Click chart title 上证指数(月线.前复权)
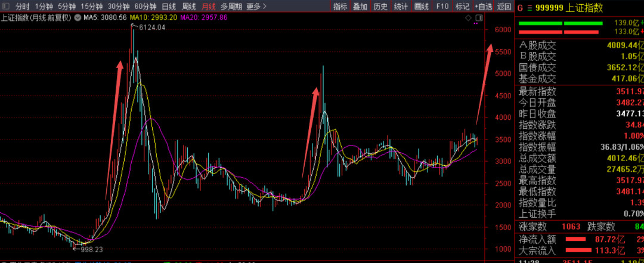644x263 pixels. point(36,18)
